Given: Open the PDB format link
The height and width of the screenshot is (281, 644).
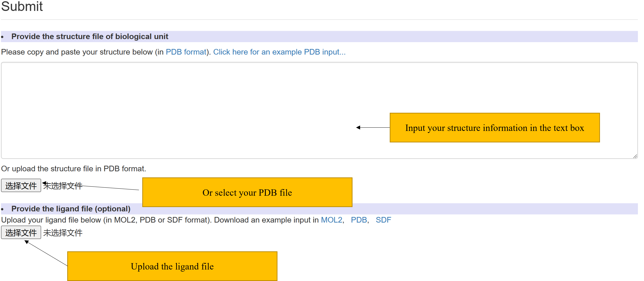Looking at the screenshot, I should (186, 52).
